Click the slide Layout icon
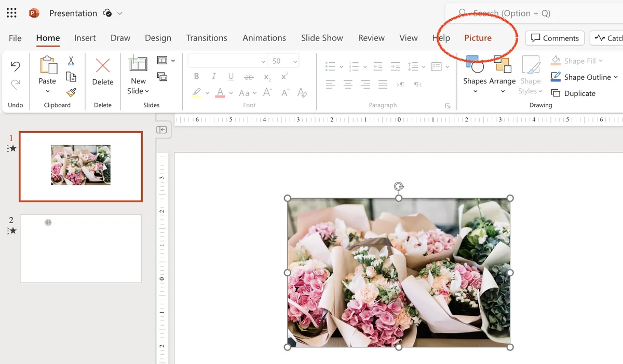 [162, 61]
